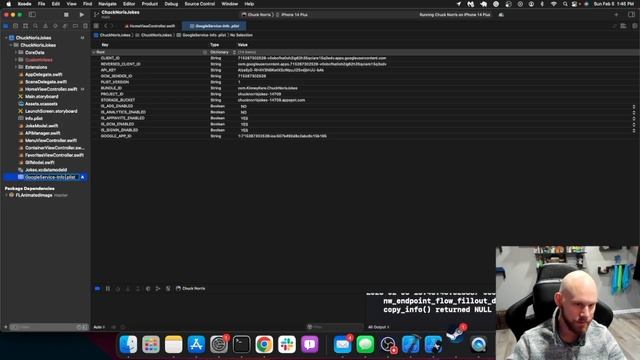Select Info.plist in the navigator
This screenshot has height=360, width=640.
click(x=34, y=119)
